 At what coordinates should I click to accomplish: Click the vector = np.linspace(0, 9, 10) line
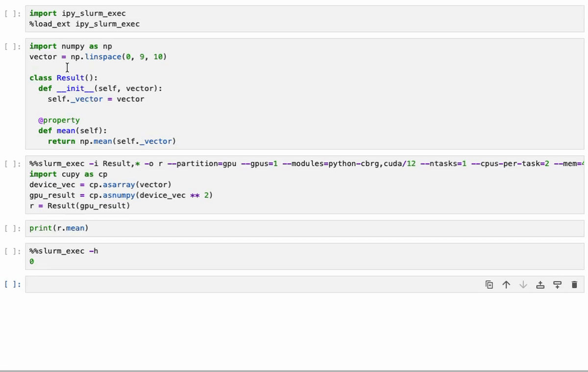(x=98, y=57)
